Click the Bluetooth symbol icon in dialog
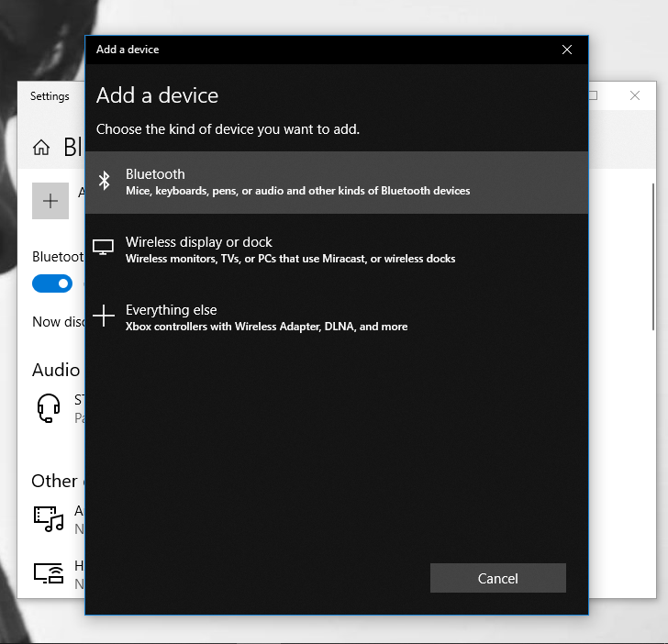The image size is (668, 644). click(105, 181)
